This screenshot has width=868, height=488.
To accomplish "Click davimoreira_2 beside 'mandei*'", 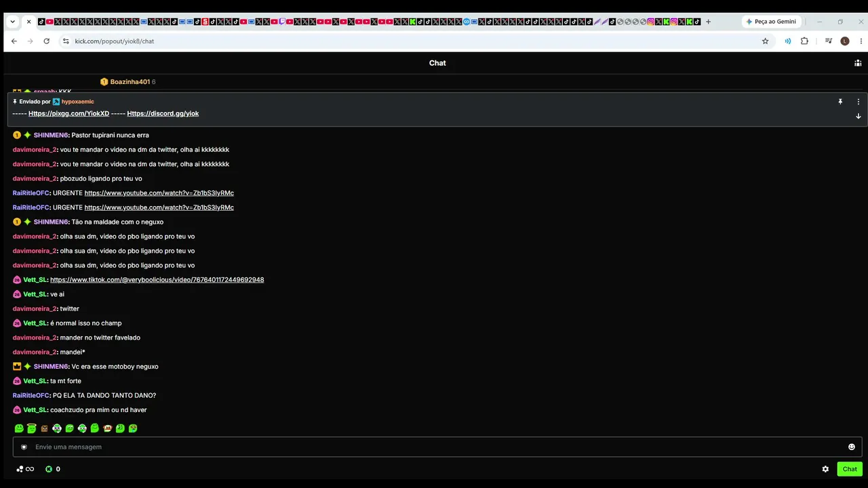I will pos(35,352).
